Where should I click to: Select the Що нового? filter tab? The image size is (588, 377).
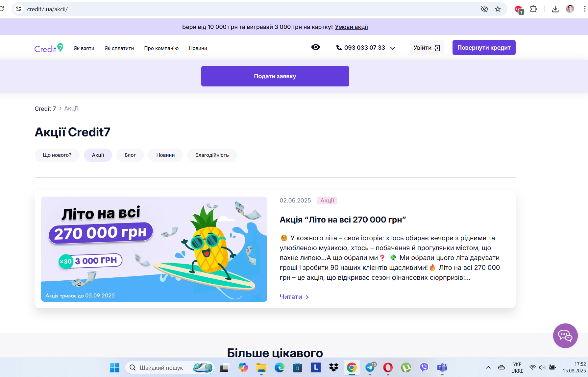[57, 155]
